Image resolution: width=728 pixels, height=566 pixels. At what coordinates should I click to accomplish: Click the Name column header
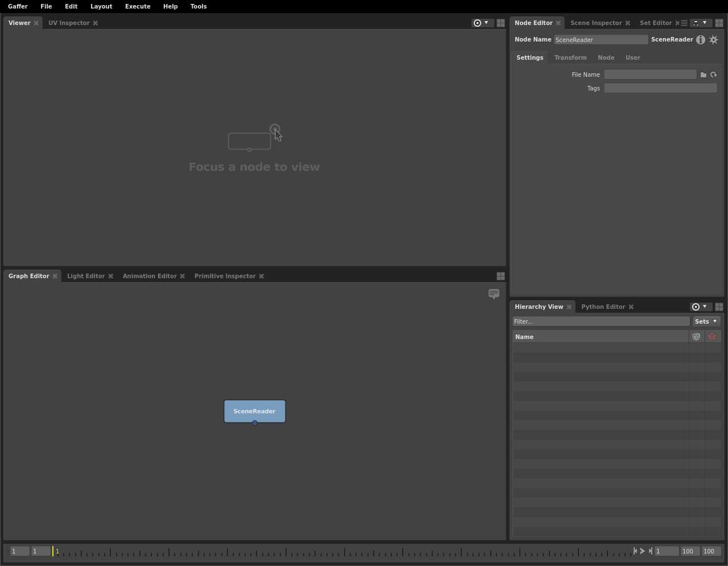(600, 337)
